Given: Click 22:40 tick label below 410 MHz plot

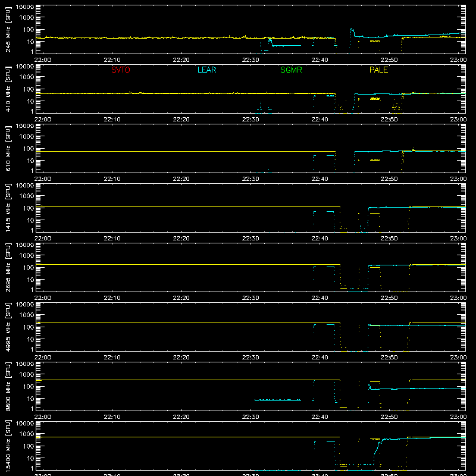Looking at the screenshot, I should [x=320, y=120].
